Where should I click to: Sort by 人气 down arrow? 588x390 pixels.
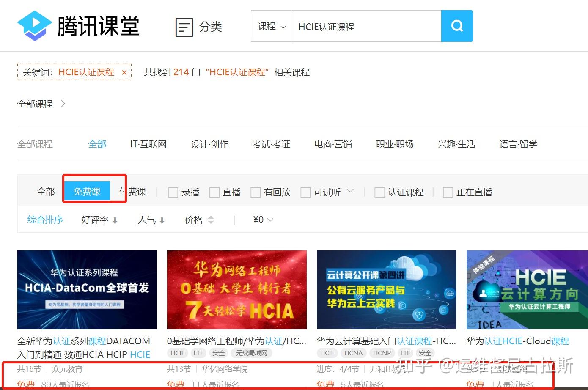coord(162,220)
